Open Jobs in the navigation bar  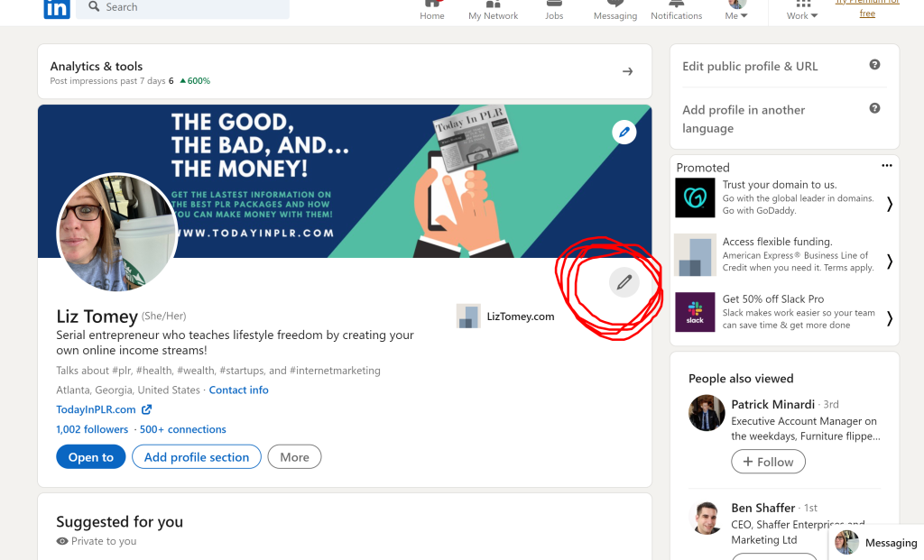[554, 11]
